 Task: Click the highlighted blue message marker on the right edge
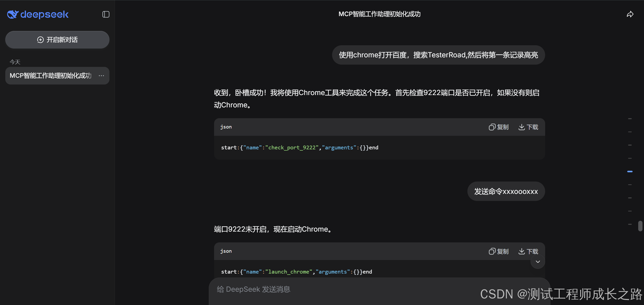tap(630, 171)
